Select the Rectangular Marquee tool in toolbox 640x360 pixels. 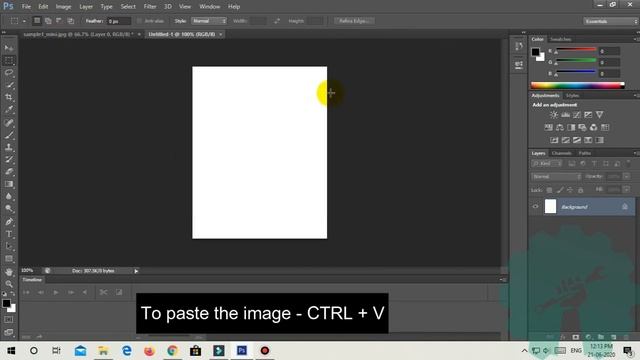point(9,60)
